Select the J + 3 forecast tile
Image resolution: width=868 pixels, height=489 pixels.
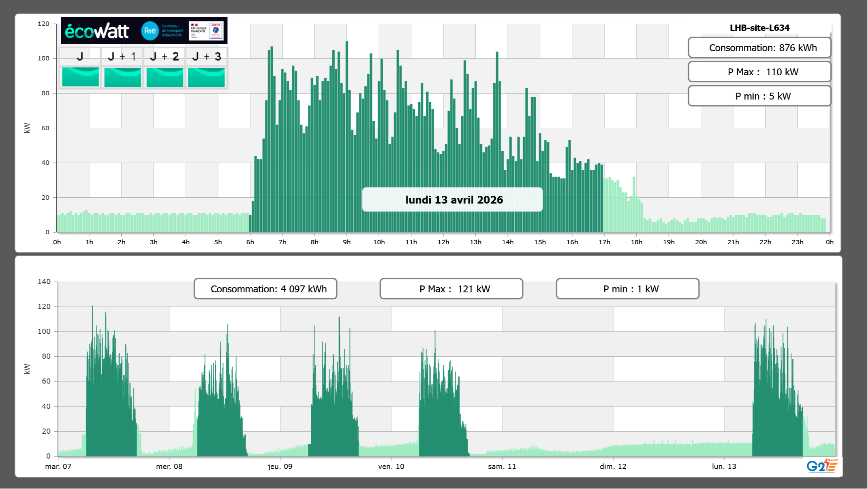point(206,56)
